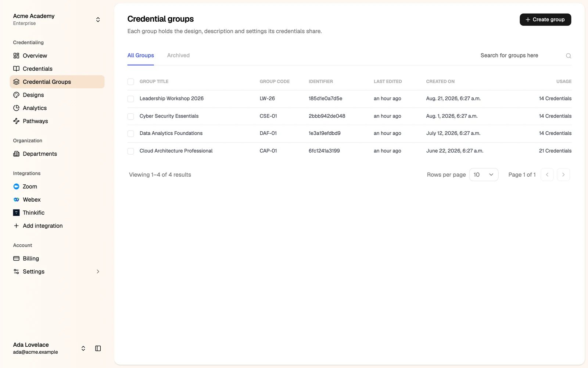Click the Credentials book icon
Screen dimensions: 588x368
click(x=16, y=69)
